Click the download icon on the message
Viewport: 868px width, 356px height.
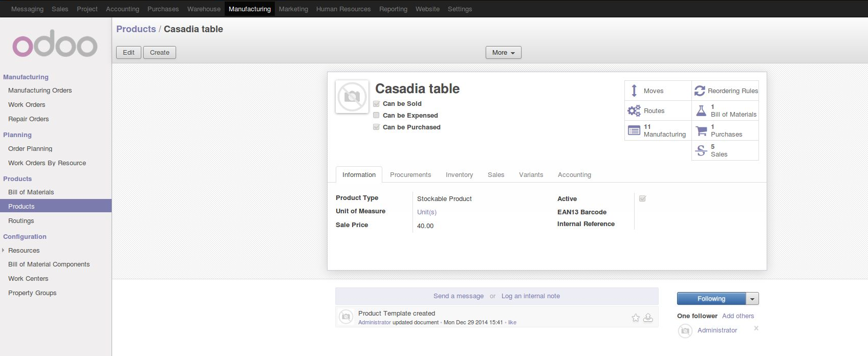[648, 318]
